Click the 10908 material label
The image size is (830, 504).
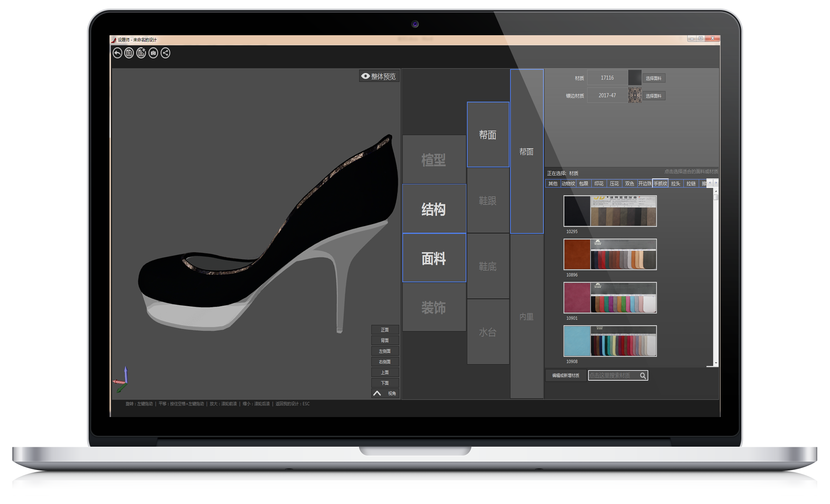(x=572, y=361)
